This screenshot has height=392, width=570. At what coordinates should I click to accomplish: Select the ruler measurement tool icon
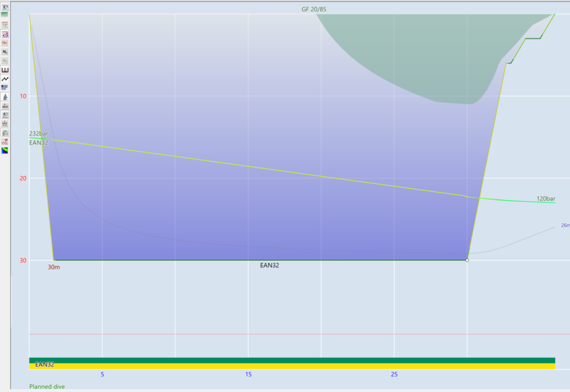tap(5, 70)
